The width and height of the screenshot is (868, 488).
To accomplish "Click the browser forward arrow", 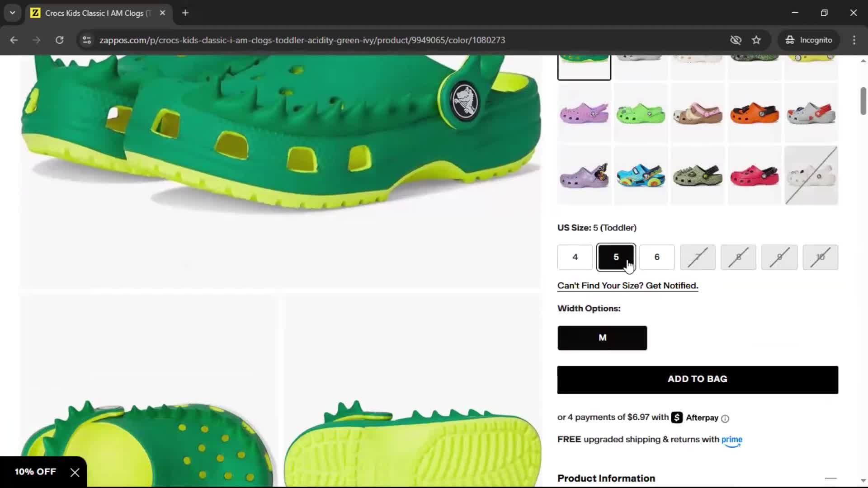I will click(36, 40).
